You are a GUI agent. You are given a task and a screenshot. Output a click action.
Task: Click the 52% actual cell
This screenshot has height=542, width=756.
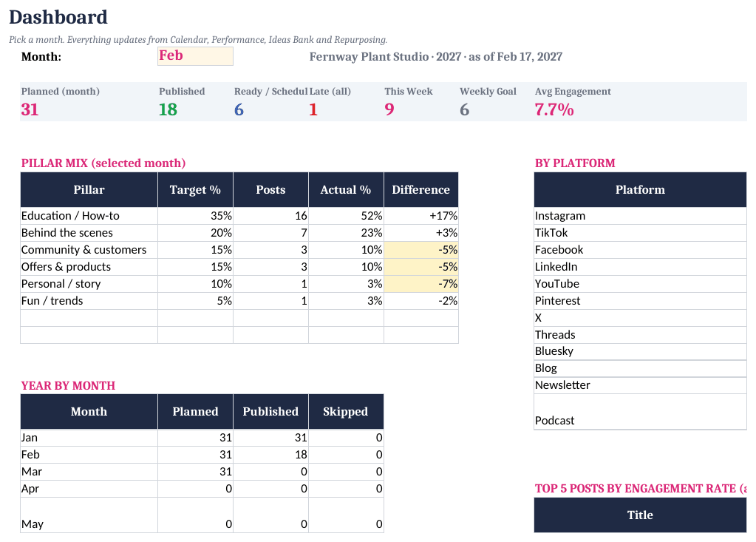346,216
